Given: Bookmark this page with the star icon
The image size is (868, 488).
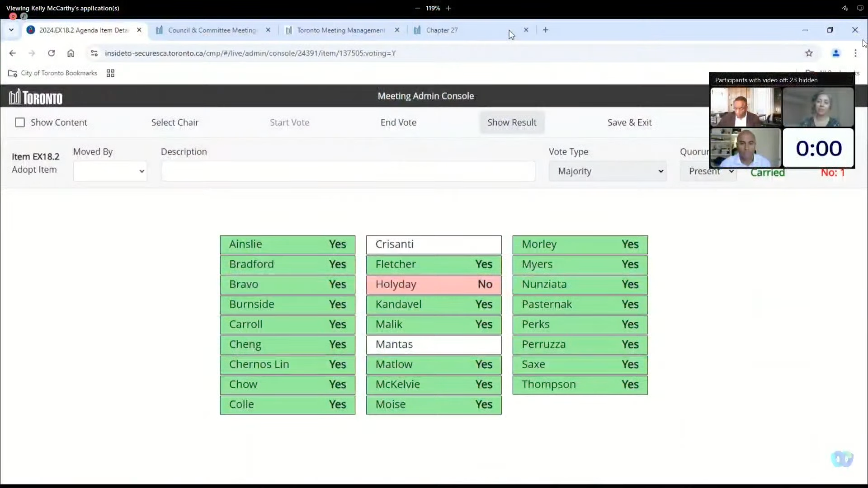Looking at the screenshot, I should click(809, 53).
